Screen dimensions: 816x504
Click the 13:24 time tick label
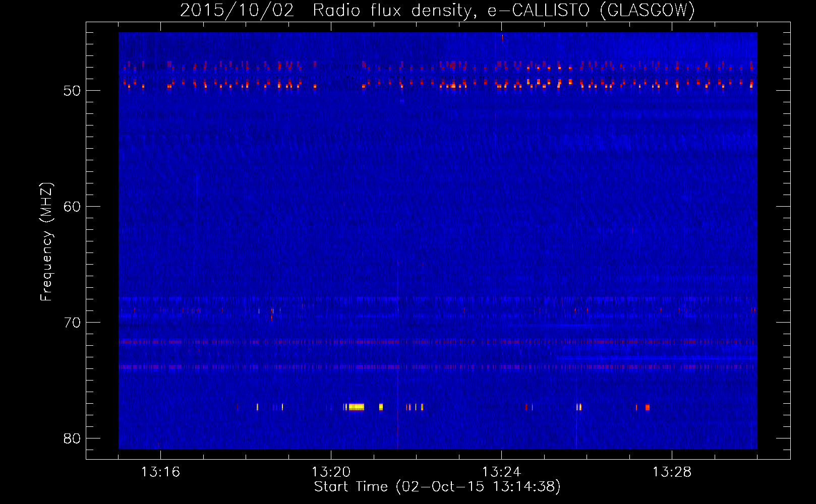pos(501,472)
